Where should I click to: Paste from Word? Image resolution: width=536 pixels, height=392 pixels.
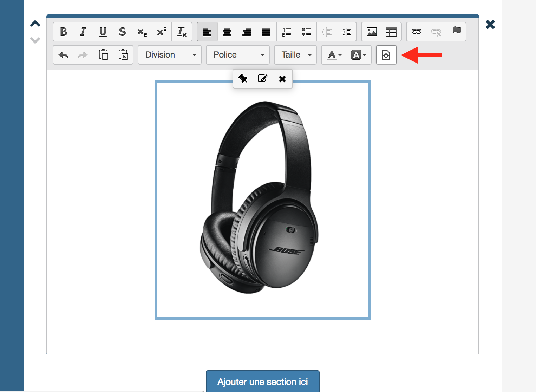[123, 55]
